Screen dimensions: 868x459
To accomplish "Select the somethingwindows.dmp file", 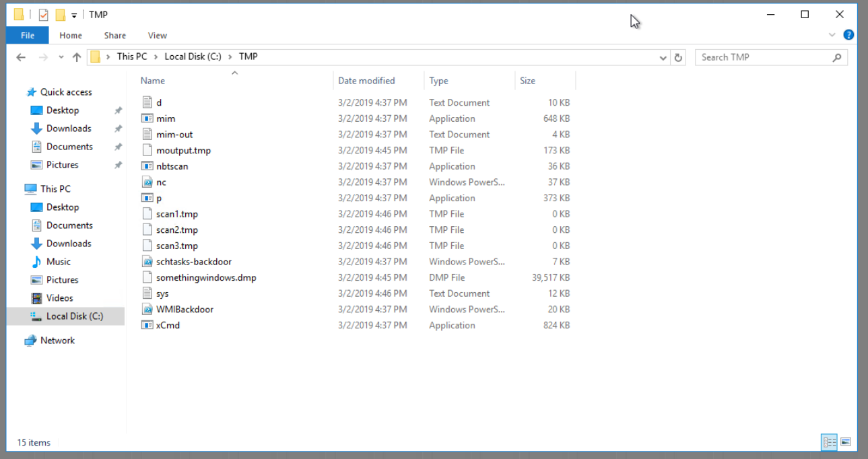I will 206,277.
